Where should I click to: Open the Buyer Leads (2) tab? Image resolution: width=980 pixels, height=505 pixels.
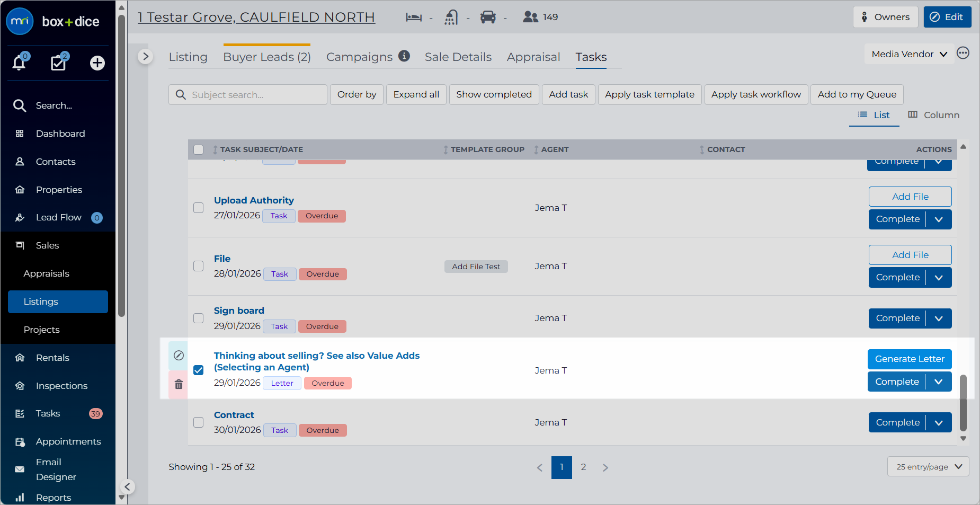pos(267,57)
